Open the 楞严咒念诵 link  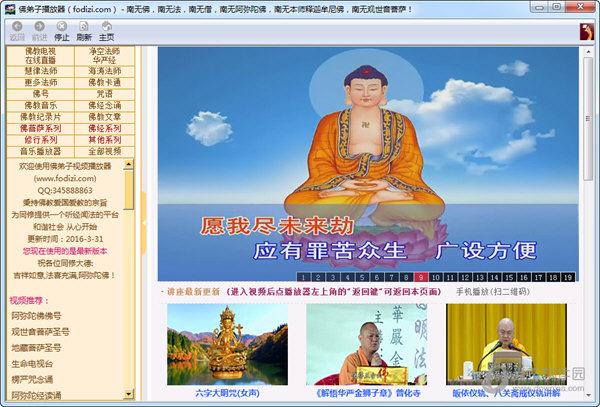pyautogui.click(x=32, y=380)
